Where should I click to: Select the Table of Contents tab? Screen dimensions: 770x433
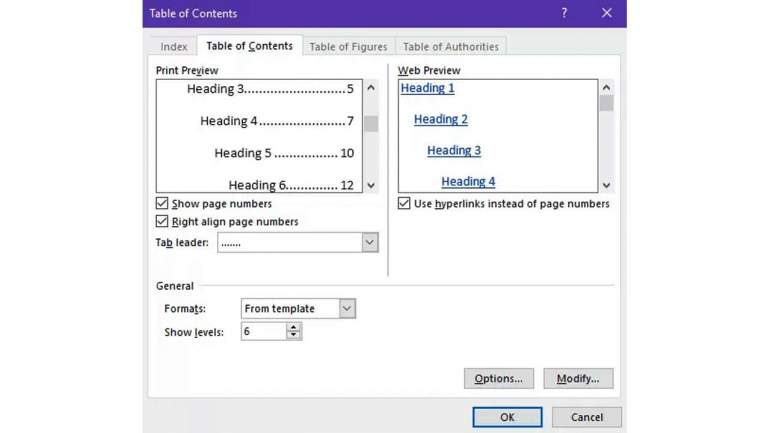point(249,46)
